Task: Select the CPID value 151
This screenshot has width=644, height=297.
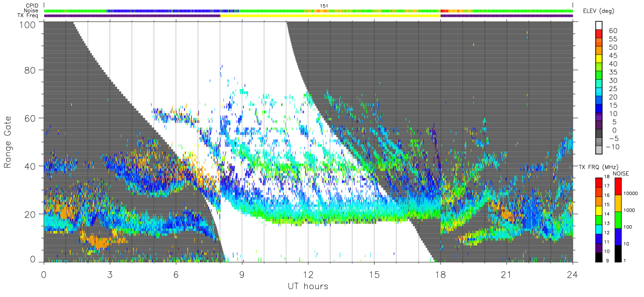Action: coord(324,6)
